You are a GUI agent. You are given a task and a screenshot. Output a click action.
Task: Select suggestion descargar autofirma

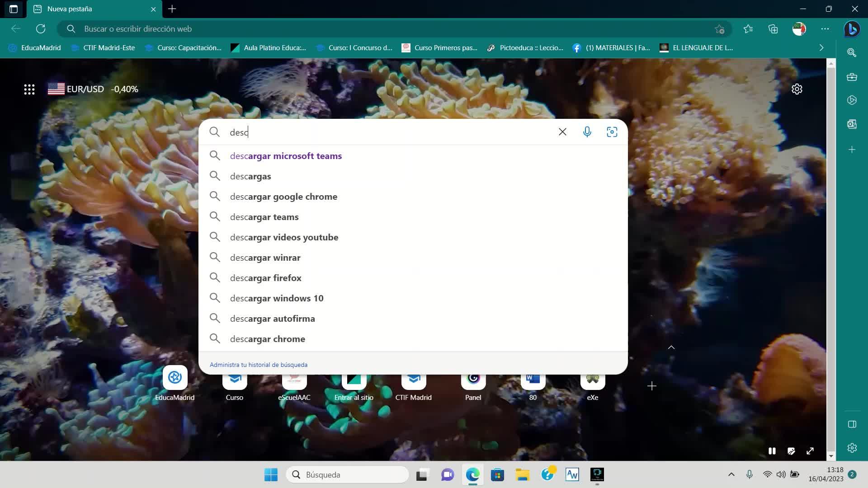272,319
